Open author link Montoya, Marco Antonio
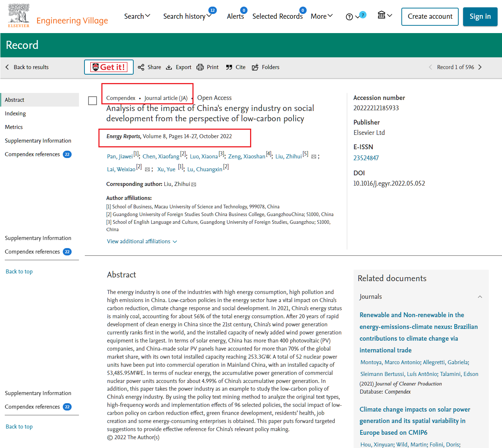This screenshot has height=448, width=502. [x=390, y=362]
